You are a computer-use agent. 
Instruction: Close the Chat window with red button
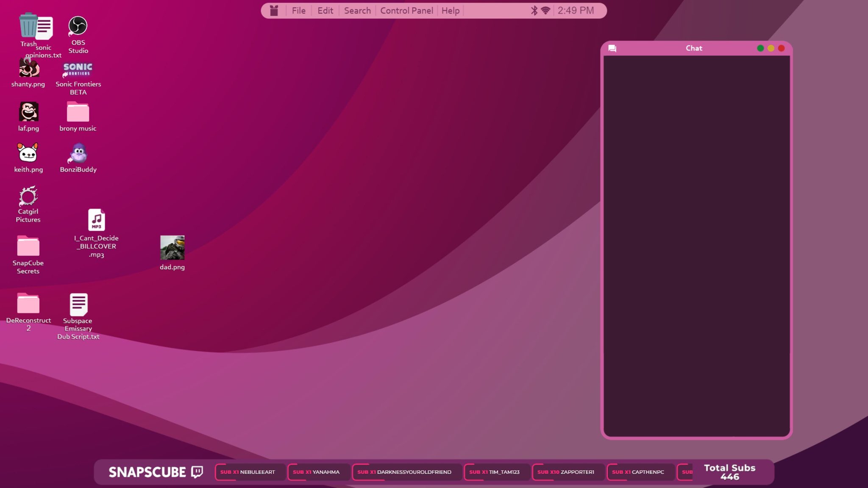click(782, 48)
